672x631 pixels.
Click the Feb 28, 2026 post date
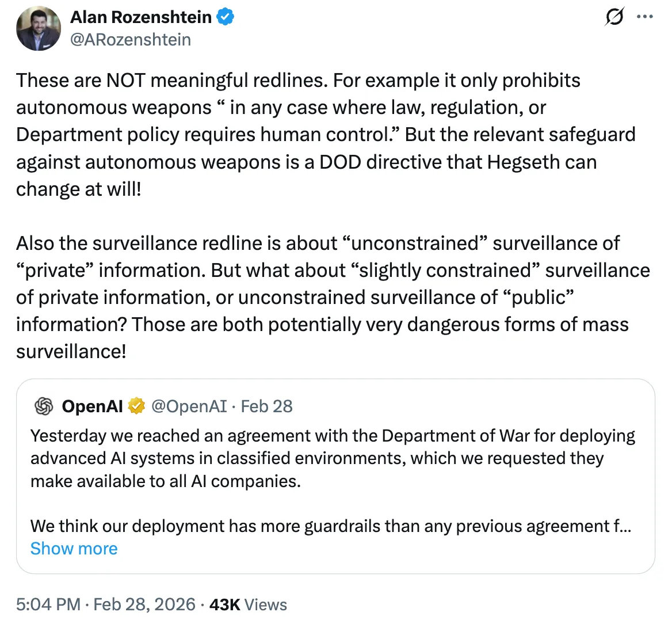click(x=144, y=605)
